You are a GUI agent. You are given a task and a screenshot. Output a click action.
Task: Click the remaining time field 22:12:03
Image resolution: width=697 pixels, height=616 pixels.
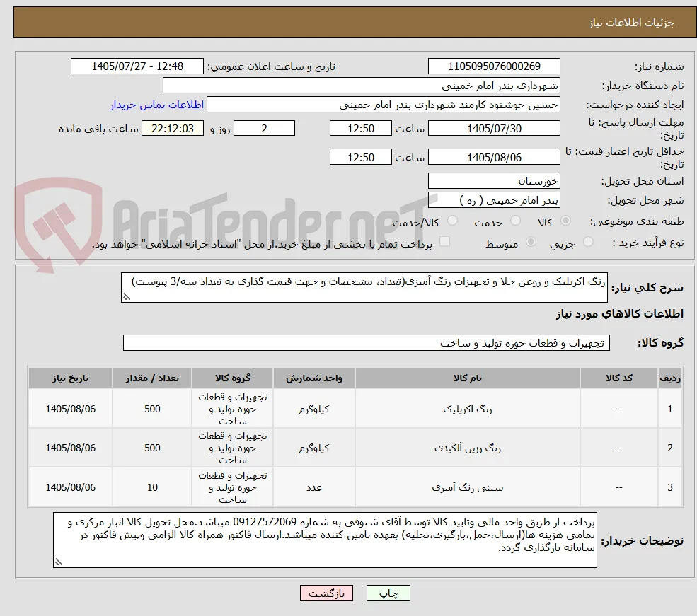(173, 128)
